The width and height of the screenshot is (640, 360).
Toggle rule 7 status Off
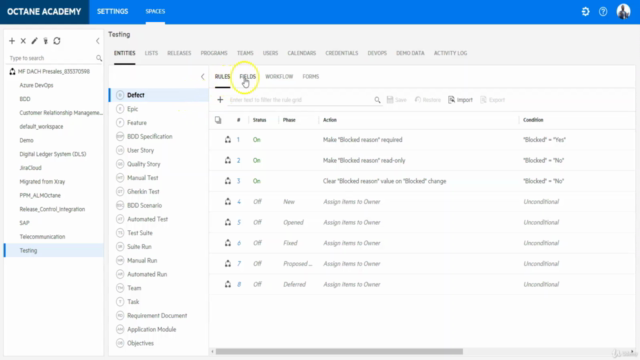click(257, 264)
